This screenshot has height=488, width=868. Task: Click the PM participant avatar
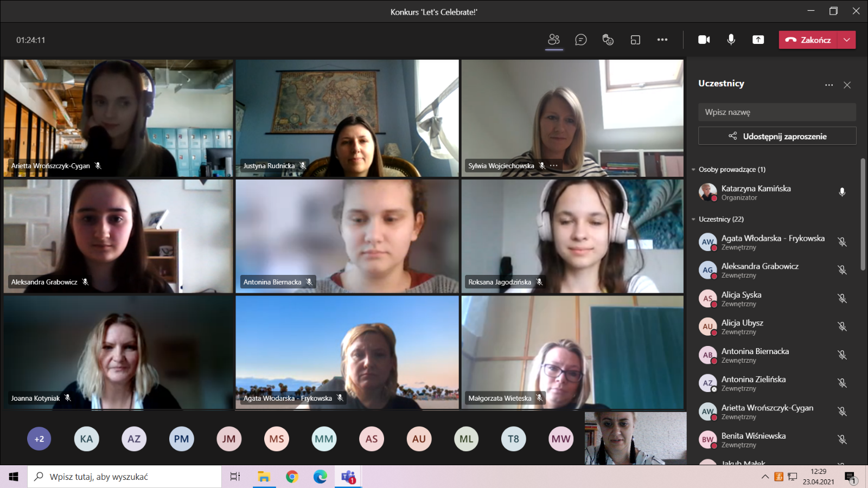tap(181, 439)
